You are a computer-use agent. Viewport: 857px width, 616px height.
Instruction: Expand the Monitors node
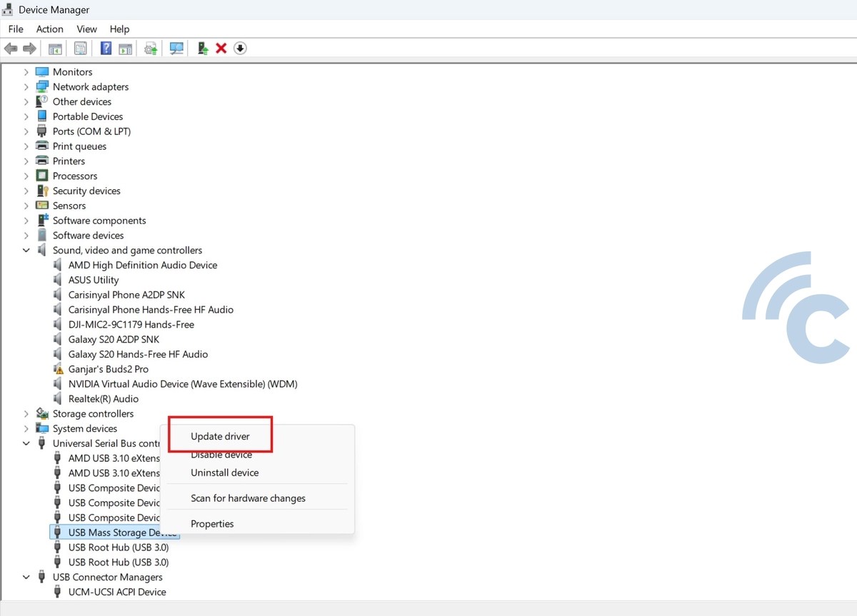point(26,72)
